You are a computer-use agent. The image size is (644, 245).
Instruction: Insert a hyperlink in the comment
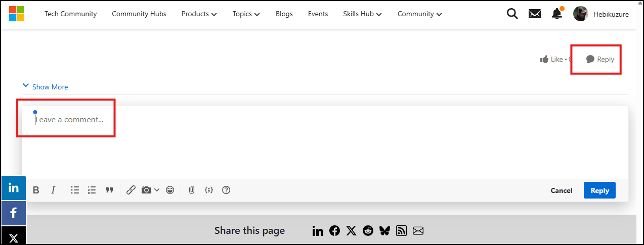pyautogui.click(x=131, y=190)
